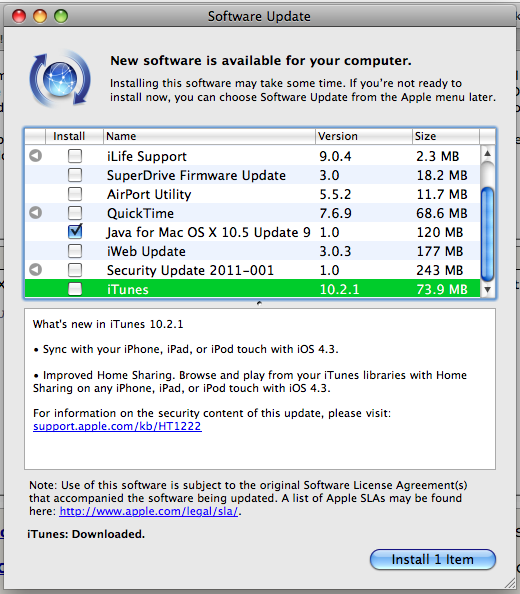The height and width of the screenshot is (594, 520).
Task: Click version 3.0.3 of iWeb Update
Action: (x=335, y=251)
